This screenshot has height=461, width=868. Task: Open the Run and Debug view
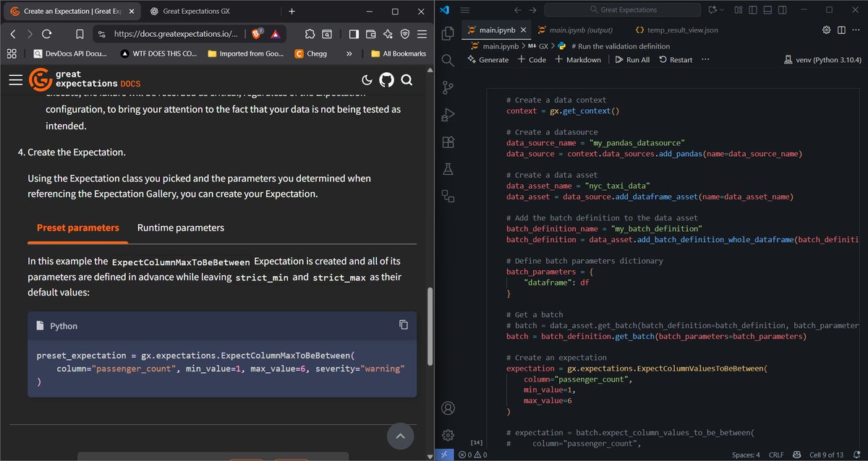[x=448, y=114]
